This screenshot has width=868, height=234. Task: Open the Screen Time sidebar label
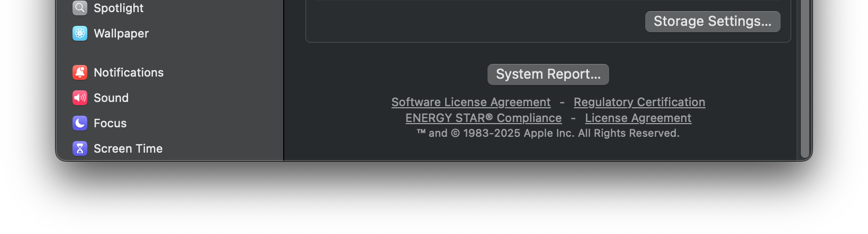[128, 148]
